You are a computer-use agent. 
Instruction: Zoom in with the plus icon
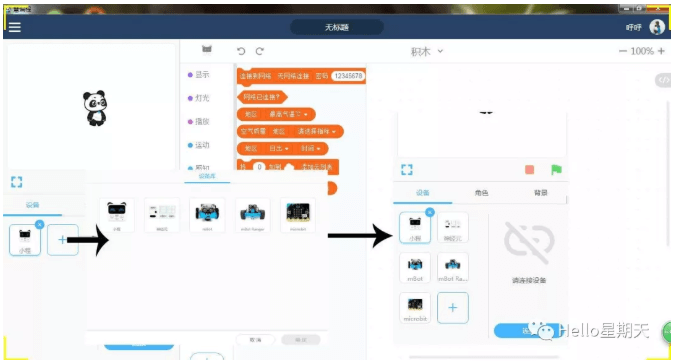pos(661,51)
